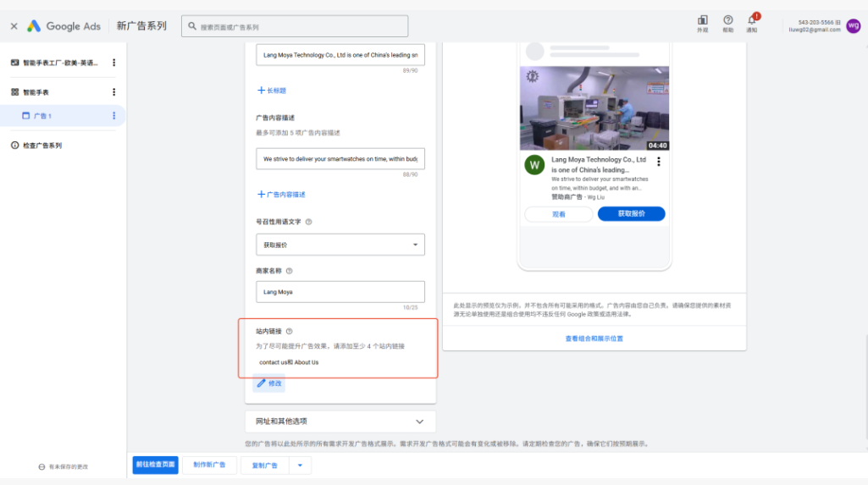Image resolution: width=868 pixels, height=485 pixels.
Task: Open three-dot menu beside 智能手表 ad group
Action: tap(114, 91)
